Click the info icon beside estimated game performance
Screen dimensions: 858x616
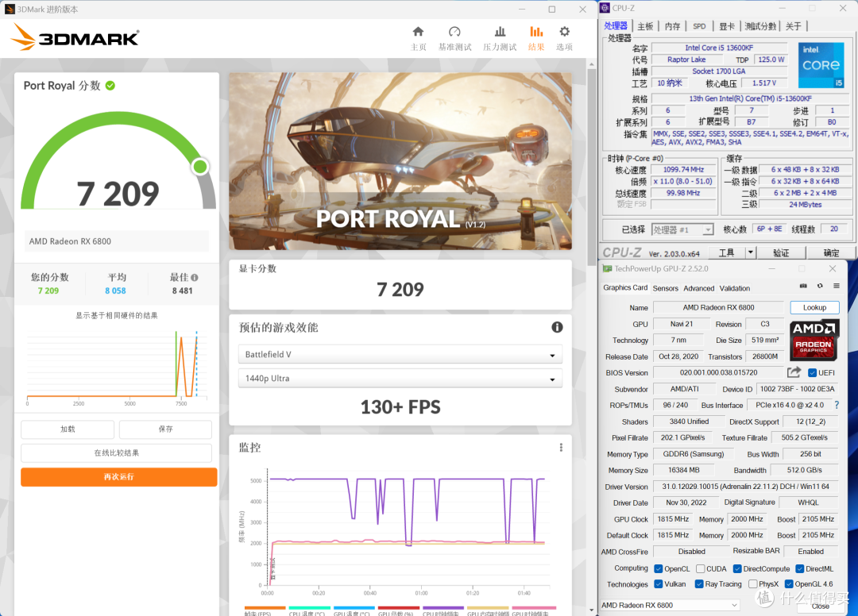pos(557,327)
